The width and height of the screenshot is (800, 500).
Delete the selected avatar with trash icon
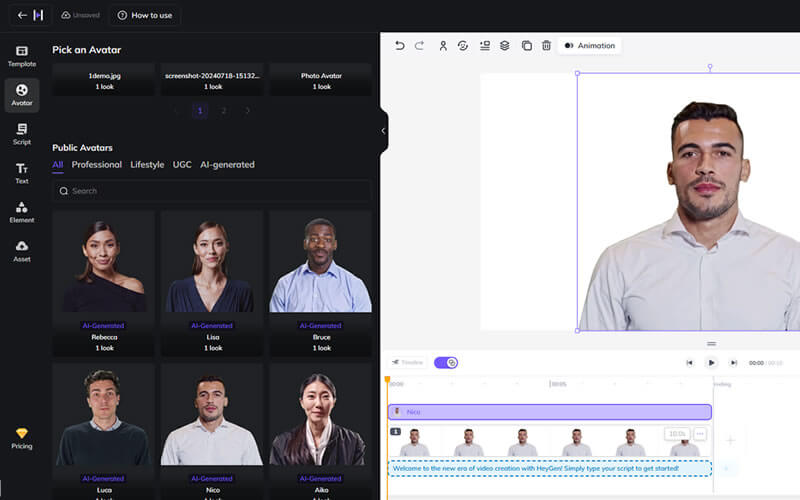click(x=546, y=45)
